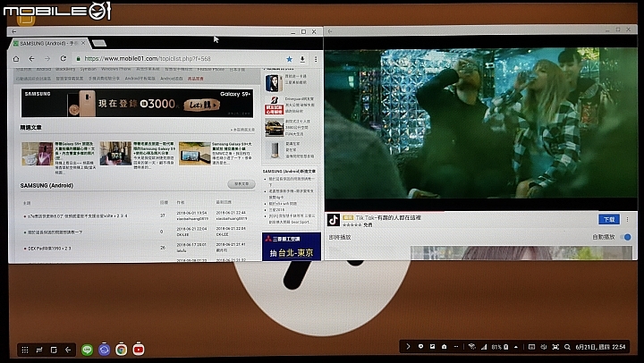Open Chrome three-dot menu
Viewport: 644px width, 363px height.
click(x=316, y=59)
